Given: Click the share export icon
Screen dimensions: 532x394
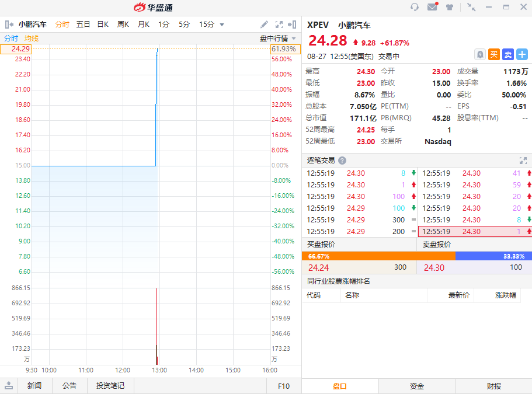Looking at the screenshot, I should [9, 385].
